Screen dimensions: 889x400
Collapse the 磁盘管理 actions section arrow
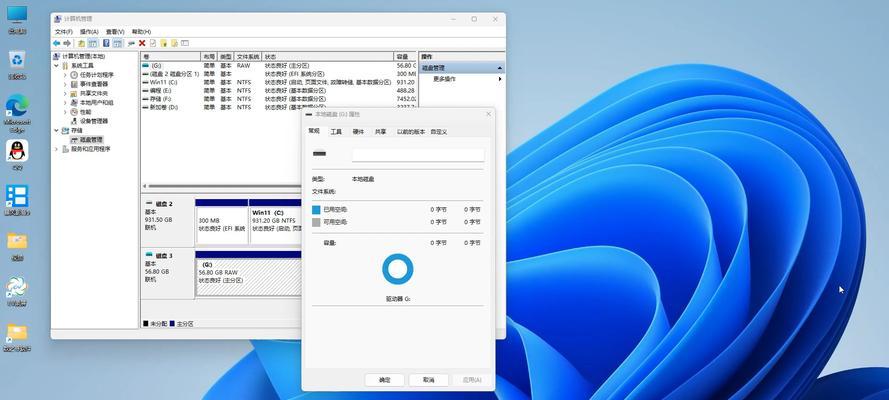point(499,68)
